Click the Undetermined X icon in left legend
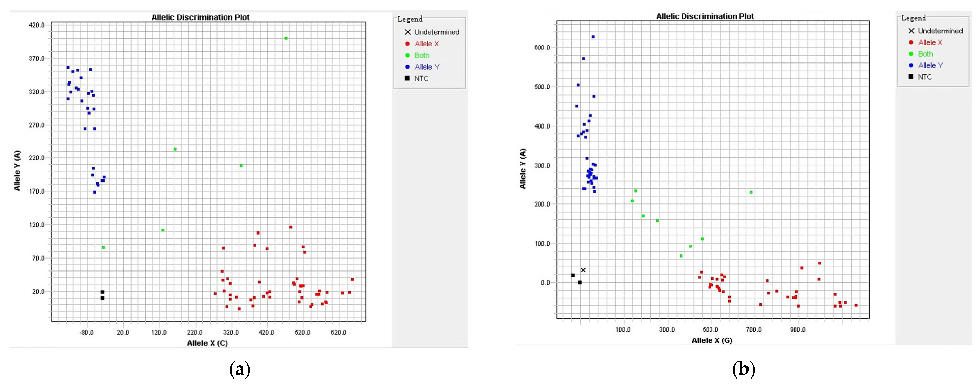The image size is (980, 385). pos(407,32)
